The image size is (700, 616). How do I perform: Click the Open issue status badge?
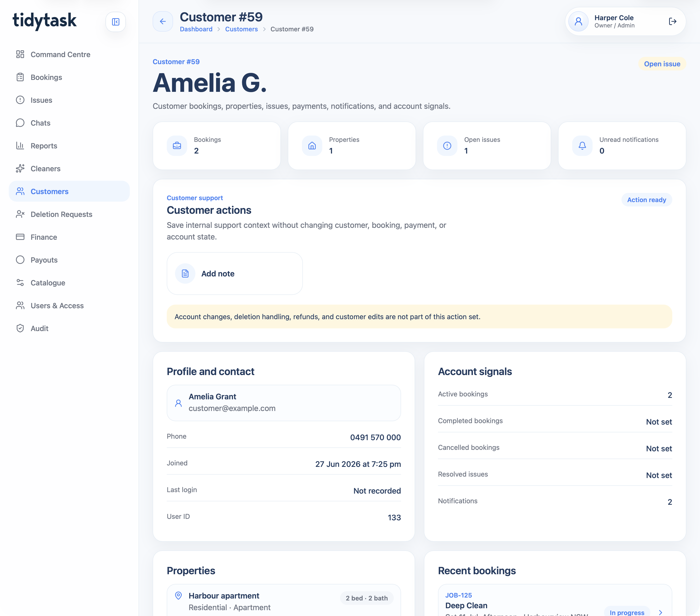(662, 64)
